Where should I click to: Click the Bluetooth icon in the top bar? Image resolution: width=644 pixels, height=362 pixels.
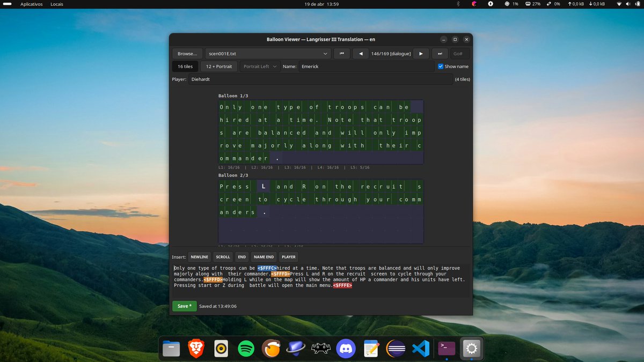pos(458,4)
